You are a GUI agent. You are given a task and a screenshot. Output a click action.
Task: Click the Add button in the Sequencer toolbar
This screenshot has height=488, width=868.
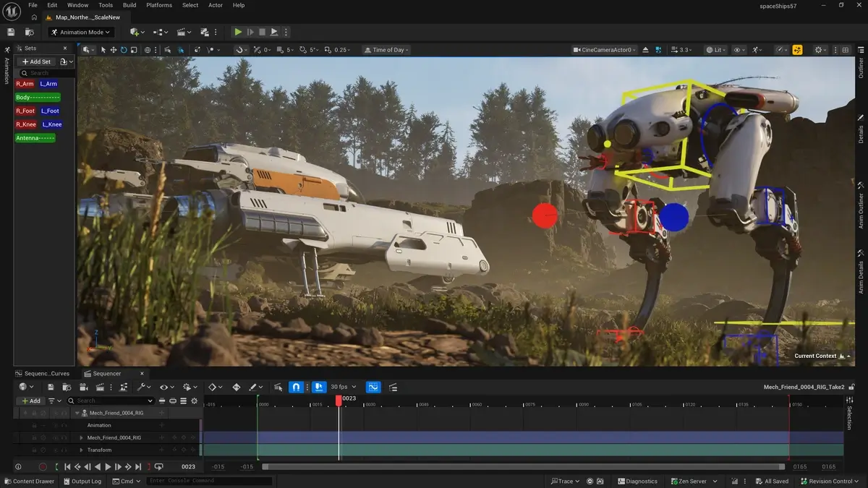(32, 401)
